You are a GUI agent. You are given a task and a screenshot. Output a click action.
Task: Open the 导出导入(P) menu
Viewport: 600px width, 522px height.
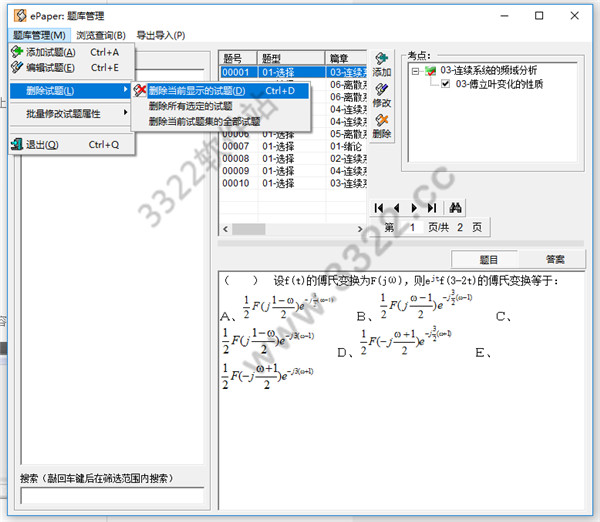pyautogui.click(x=161, y=35)
